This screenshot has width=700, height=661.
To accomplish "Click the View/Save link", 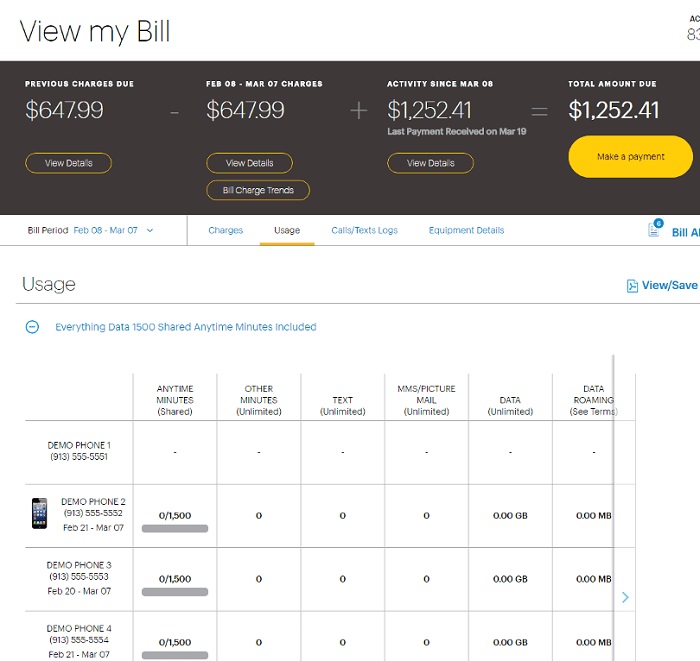I will [670, 285].
